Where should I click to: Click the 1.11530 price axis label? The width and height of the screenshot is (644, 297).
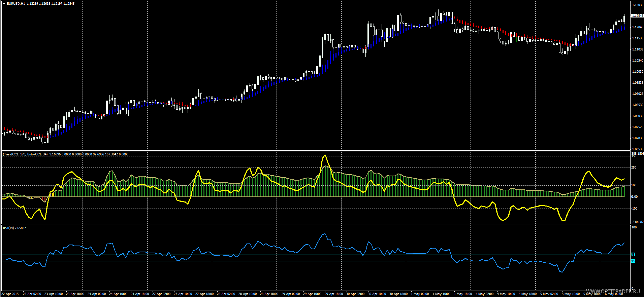pos(638,38)
